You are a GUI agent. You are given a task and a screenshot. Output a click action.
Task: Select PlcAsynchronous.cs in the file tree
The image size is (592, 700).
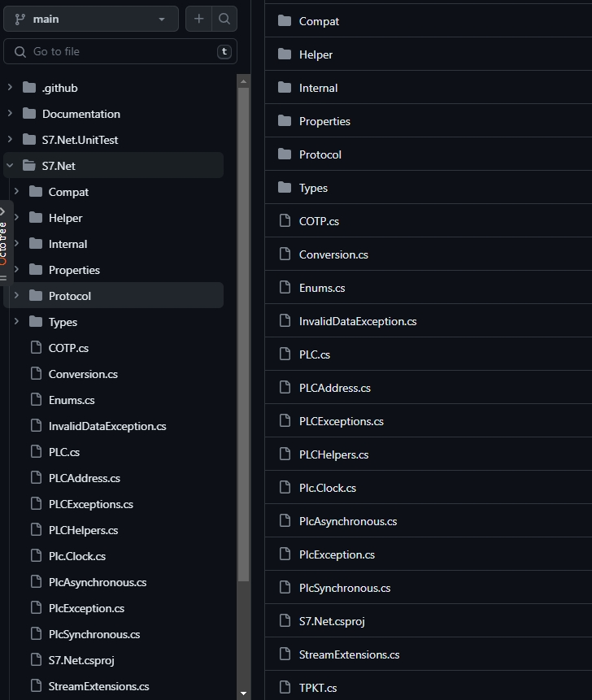pyautogui.click(x=98, y=582)
